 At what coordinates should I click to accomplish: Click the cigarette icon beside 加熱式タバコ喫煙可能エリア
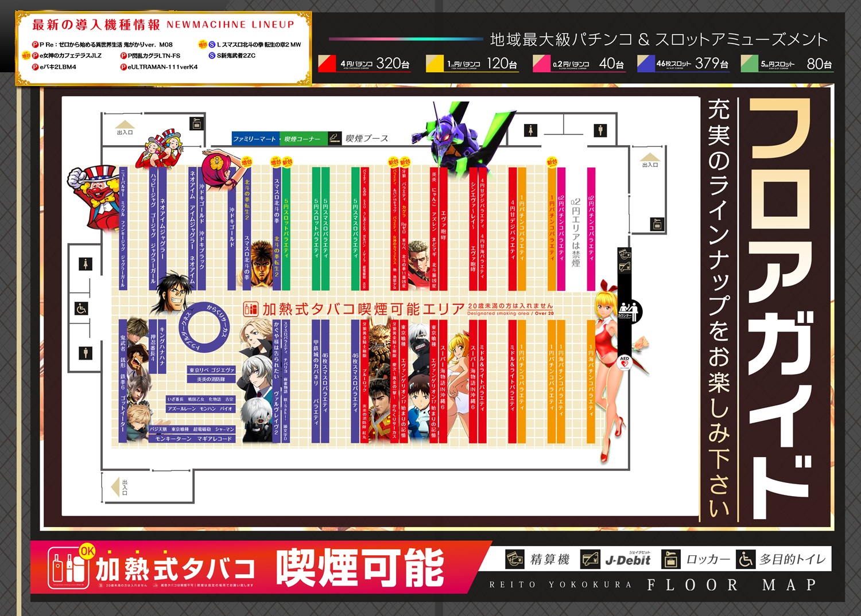[x=251, y=308]
